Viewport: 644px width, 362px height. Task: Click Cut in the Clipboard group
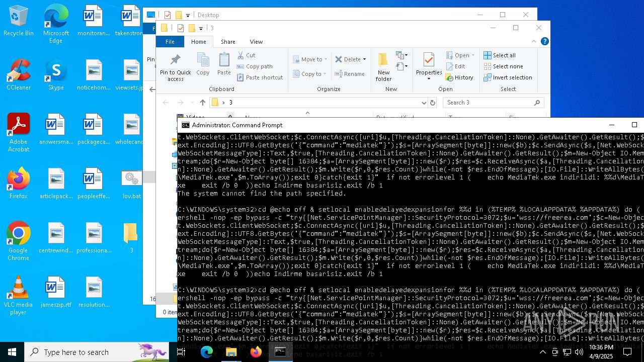pyautogui.click(x=246, y=55)
